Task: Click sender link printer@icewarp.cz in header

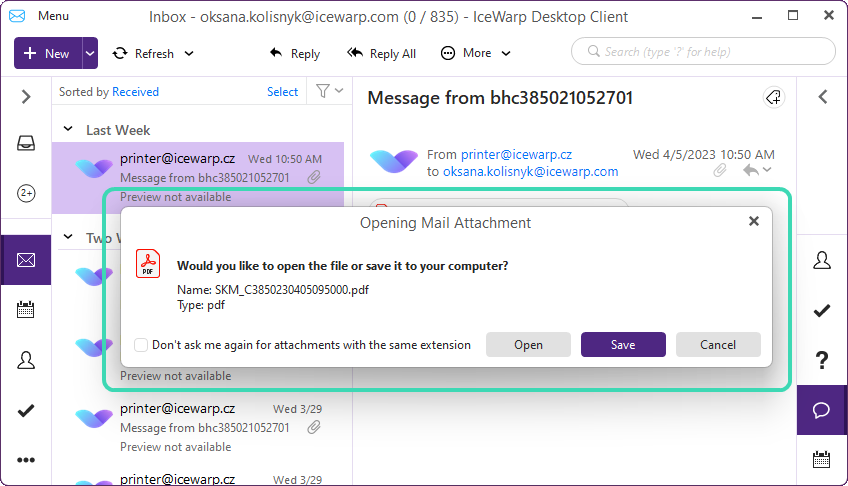Action: [516, 155]
